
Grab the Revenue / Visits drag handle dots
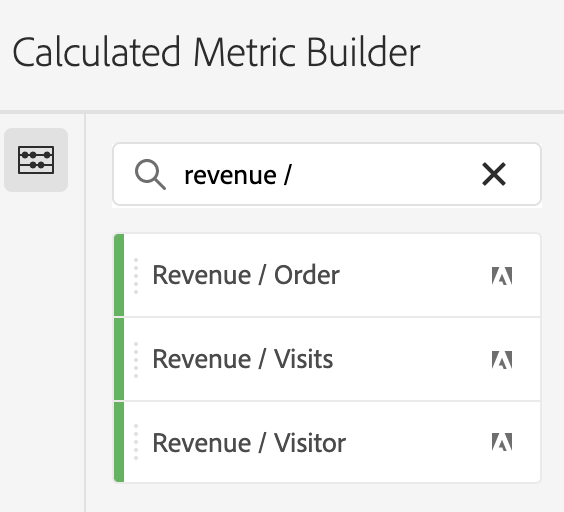tap(136, 360)
